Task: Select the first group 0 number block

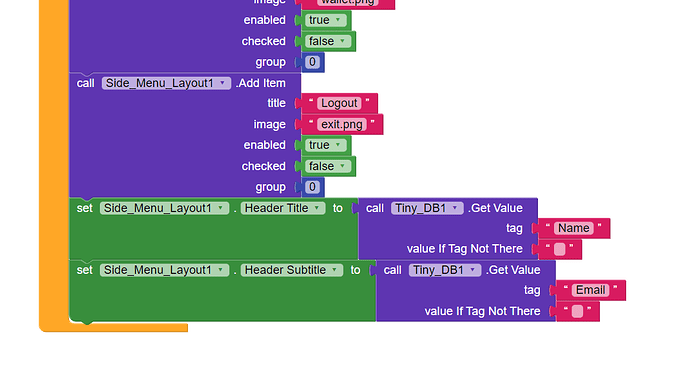Action: [312, 62]
